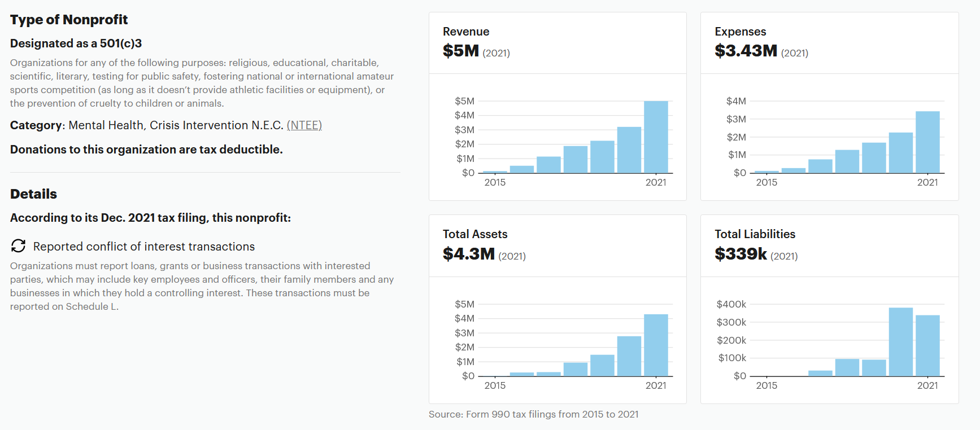Click '$4M' axis label in Expenses chart

tap(736, 101)
